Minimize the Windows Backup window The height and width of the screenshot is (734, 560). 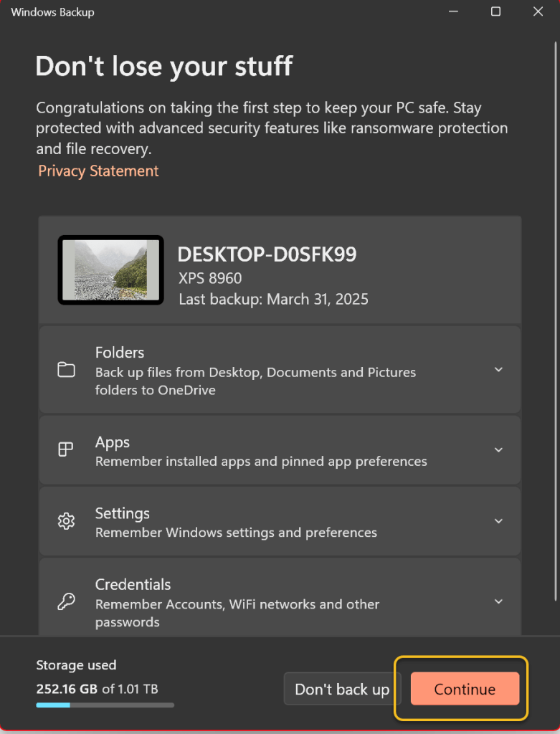tap(452, 12)
